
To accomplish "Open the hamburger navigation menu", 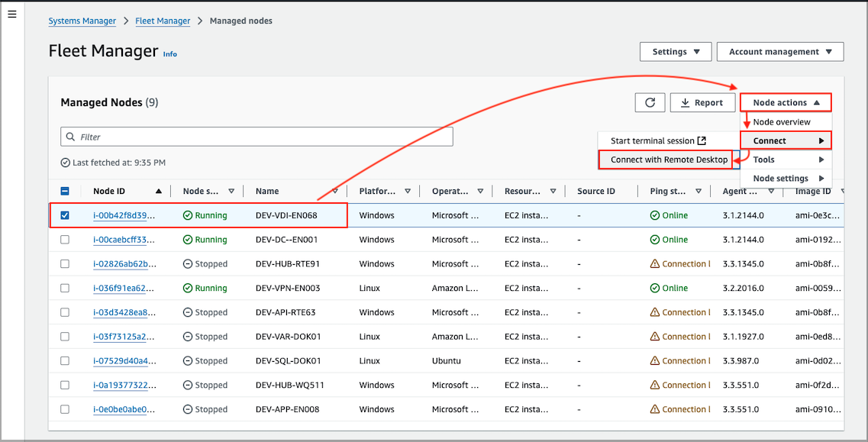I will (x=11, y=15).
